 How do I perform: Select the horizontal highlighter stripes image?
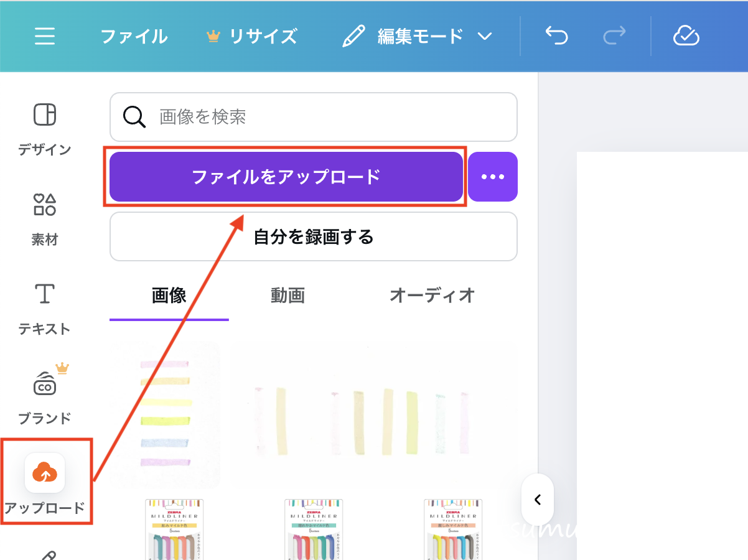[166, 414]
